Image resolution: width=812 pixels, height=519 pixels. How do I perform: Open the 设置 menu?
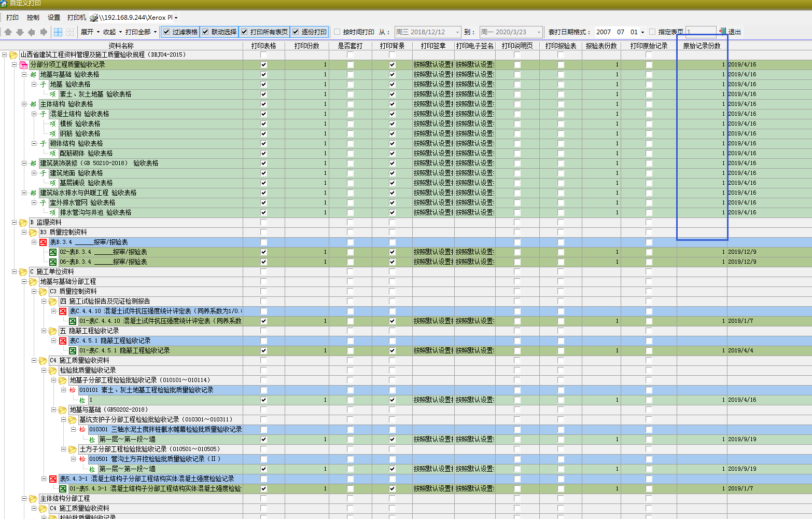click(54, 18)
